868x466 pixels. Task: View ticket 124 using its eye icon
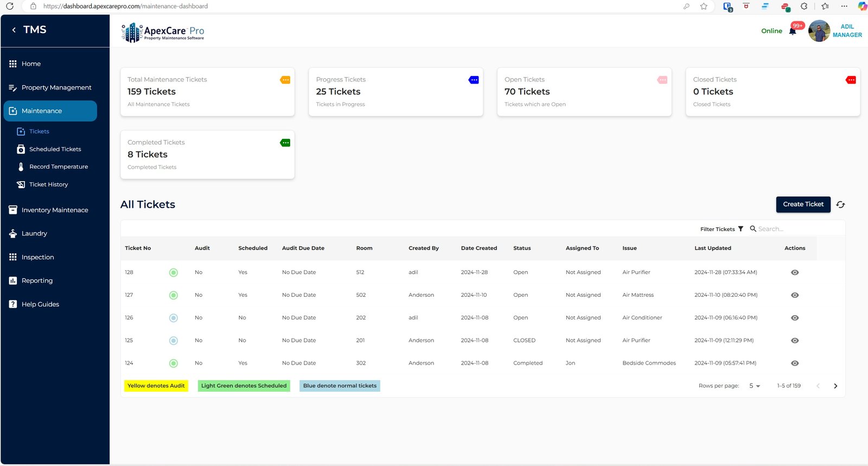click(x=795, y=363)
